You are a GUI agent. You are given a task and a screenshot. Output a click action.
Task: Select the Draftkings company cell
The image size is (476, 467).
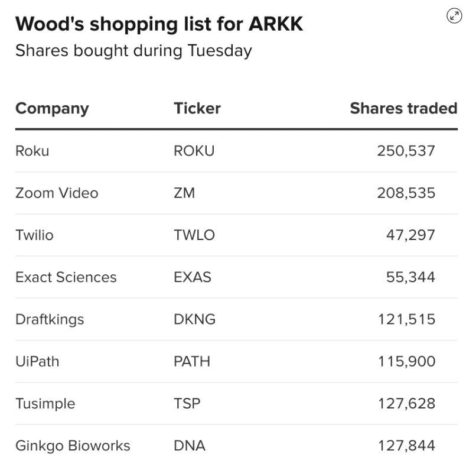pyautogui.click(x=50, y=320)
